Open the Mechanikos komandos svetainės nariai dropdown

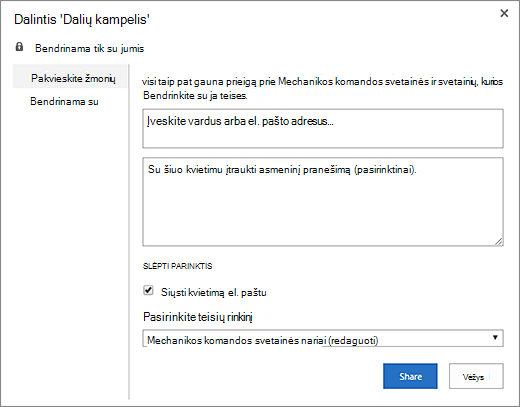point(323,338)
